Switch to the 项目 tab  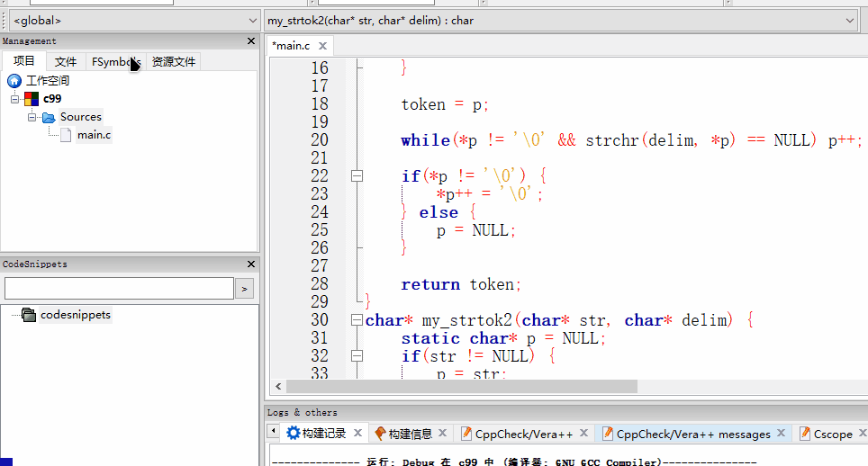[x=23, y=61]
